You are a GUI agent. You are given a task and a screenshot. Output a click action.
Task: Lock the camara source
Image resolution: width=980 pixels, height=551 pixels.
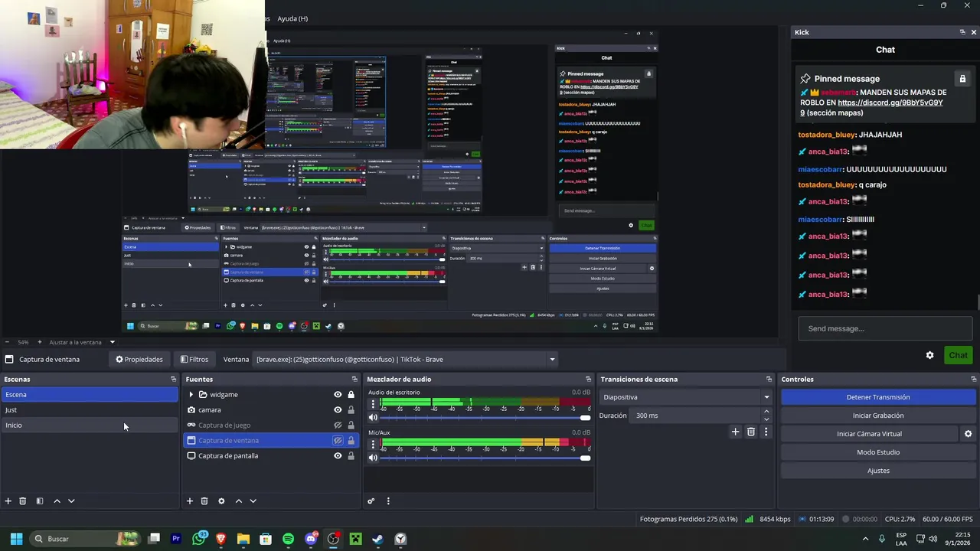pyautogui.click(x=351, y=409)
